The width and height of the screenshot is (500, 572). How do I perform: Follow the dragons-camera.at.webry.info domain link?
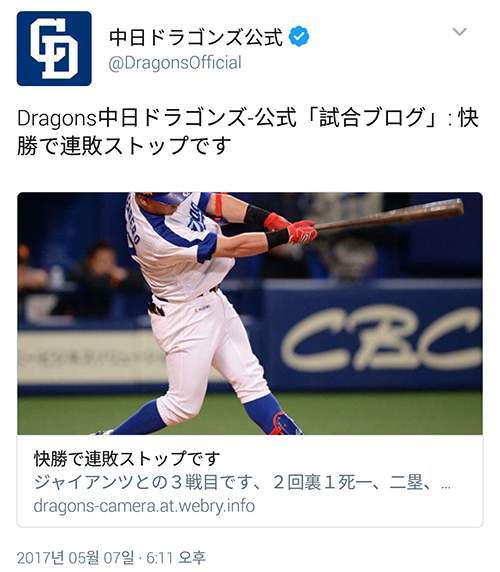pyautogui.click(x=144, y=507)
